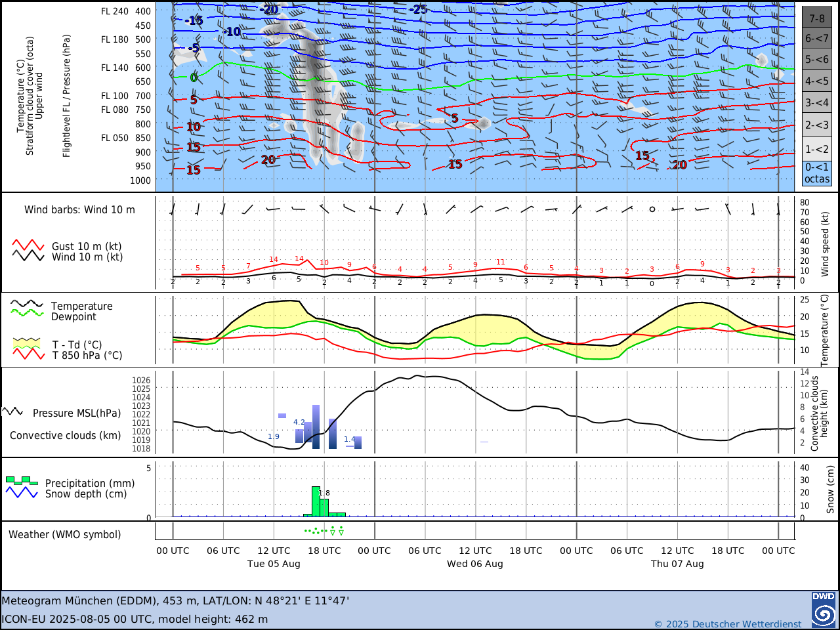Click the FL 180 flight level label
840x630 pixels.
pos(115,39)
